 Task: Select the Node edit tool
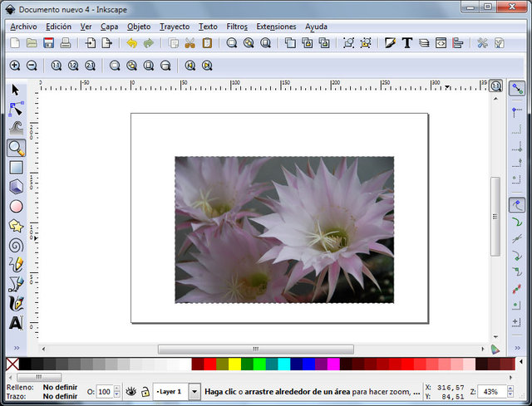pos(15,109)
